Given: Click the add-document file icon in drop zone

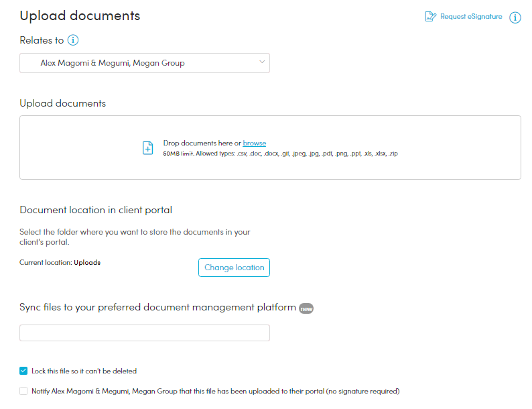Looking at the screenshot, I should pyautogui.click(x=148, y=148).
